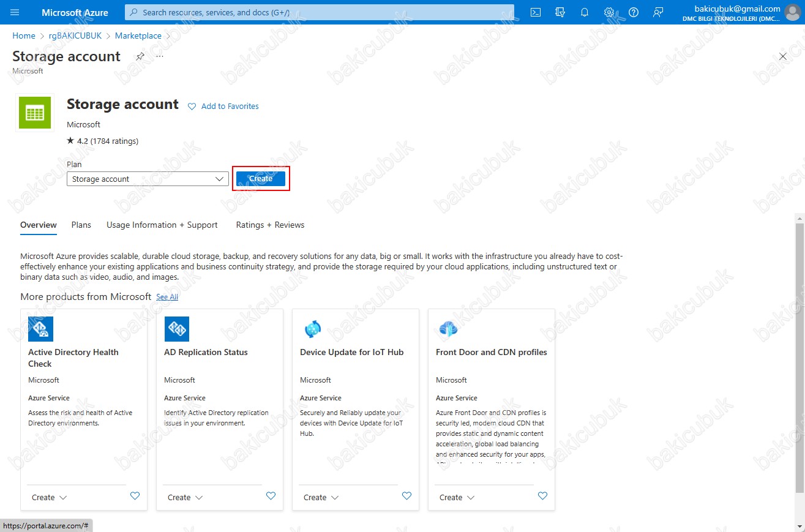Click the Microsoft Azure brand title

click(x=75, y=12)
